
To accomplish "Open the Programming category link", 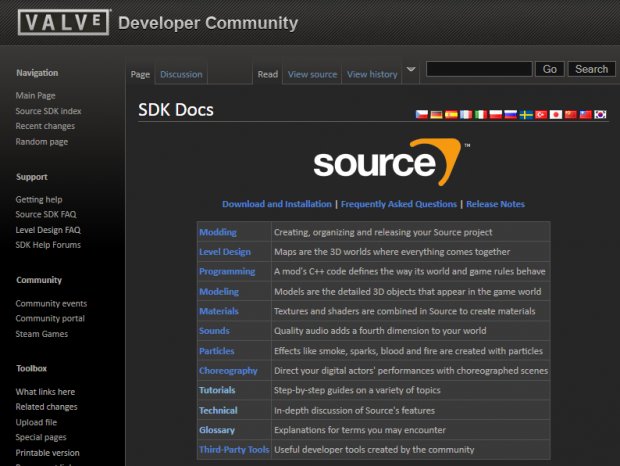I will click(227, 272).
